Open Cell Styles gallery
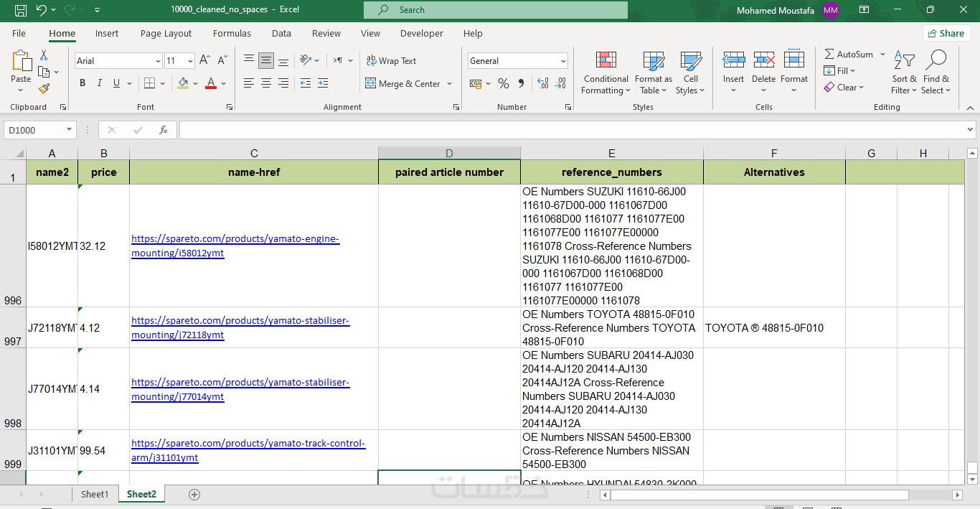This screenshot has width=980, height=509. point(691,72)
